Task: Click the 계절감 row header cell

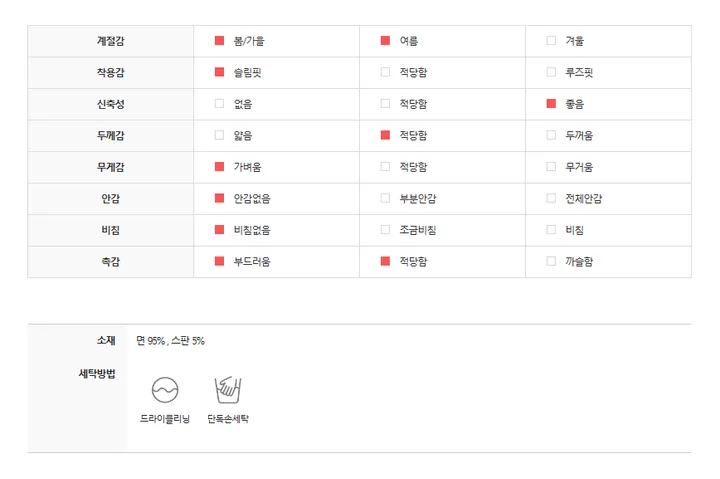Action: click(111, 41)
